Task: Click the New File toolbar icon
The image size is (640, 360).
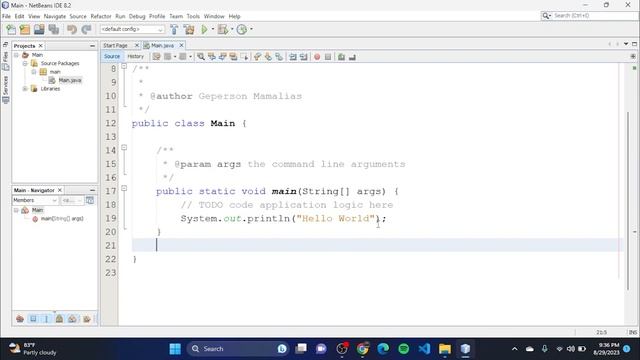Action: pyautogui.click(x=11, y=29)
